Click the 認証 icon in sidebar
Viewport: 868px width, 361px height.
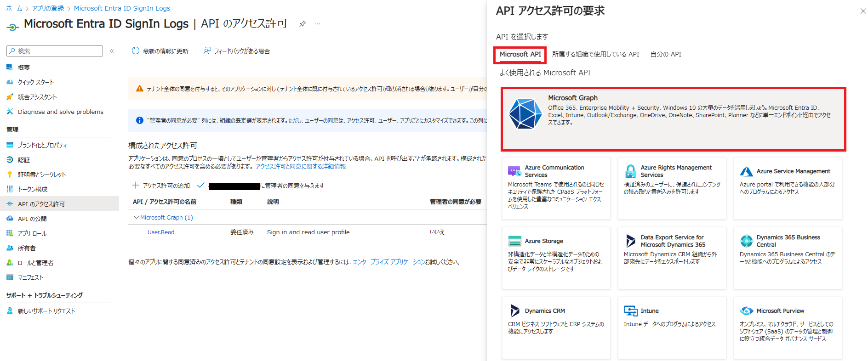tap(10, 160)
